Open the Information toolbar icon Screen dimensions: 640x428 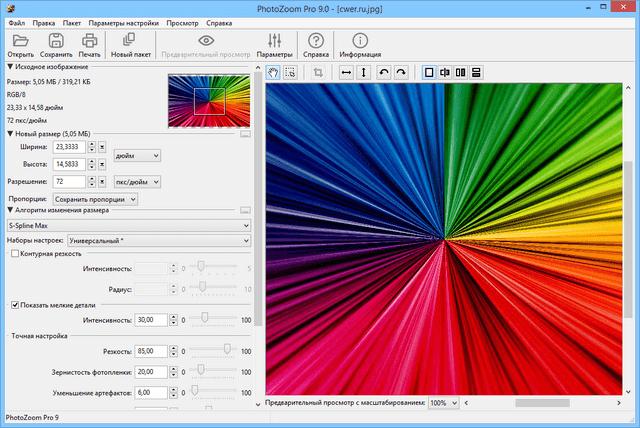click(360, 41)
